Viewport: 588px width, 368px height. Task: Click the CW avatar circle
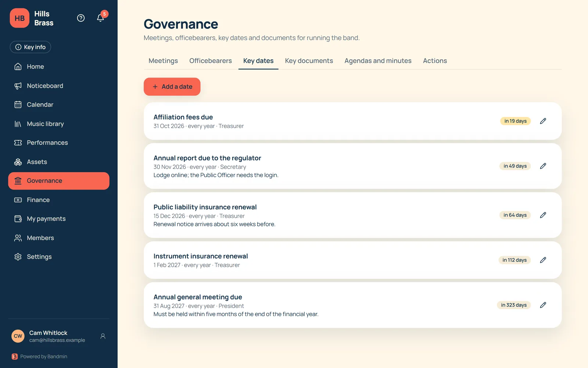[18, 336]
